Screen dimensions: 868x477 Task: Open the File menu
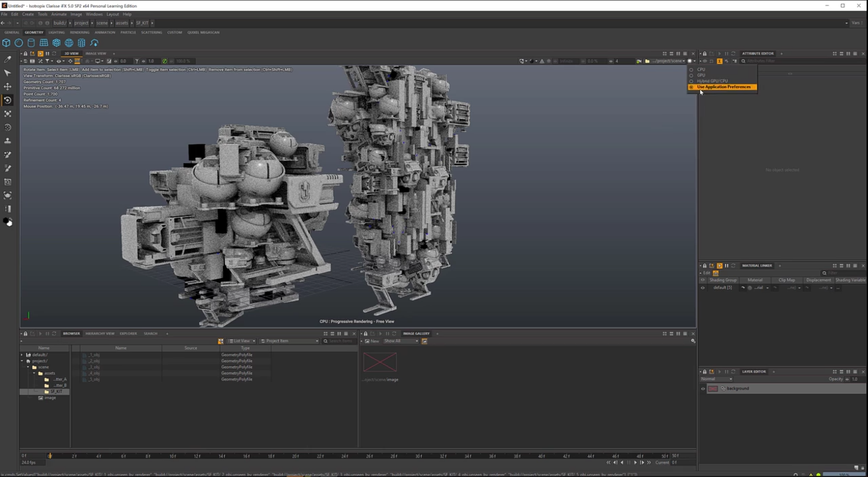pyautogui.click(x=5, y=14)
